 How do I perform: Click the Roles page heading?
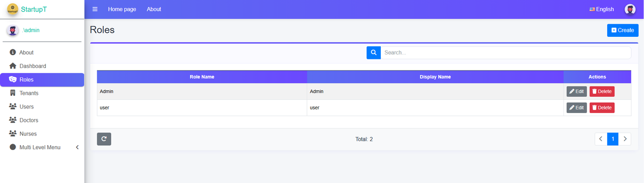click(x=102, y=30)
